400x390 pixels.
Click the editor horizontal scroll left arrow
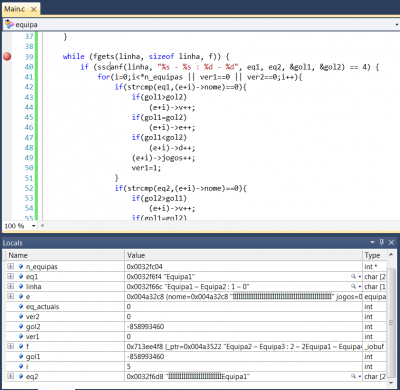pyautogui.click(x=42, y=226)
